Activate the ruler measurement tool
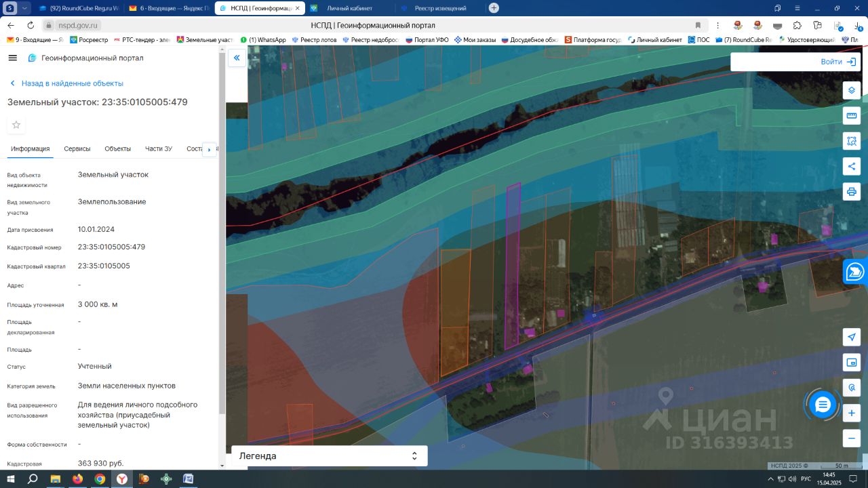The width and height of the screenshot is (868, 488). (x=852, y=115)
